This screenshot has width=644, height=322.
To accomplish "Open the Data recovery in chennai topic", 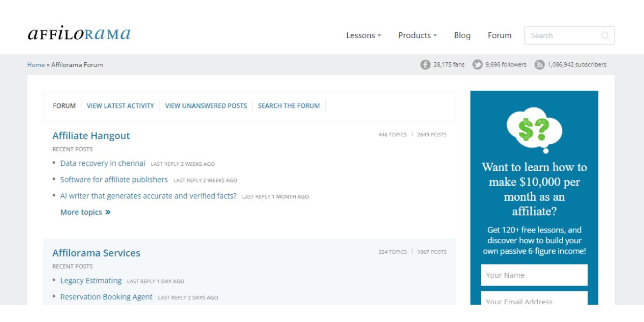I will [x=103, y=163].
